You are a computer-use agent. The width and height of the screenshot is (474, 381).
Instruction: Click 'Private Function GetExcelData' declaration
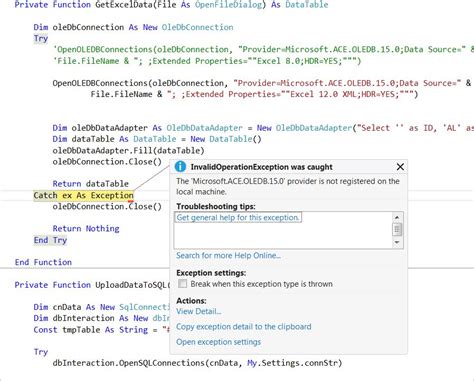tap(171, 5)
